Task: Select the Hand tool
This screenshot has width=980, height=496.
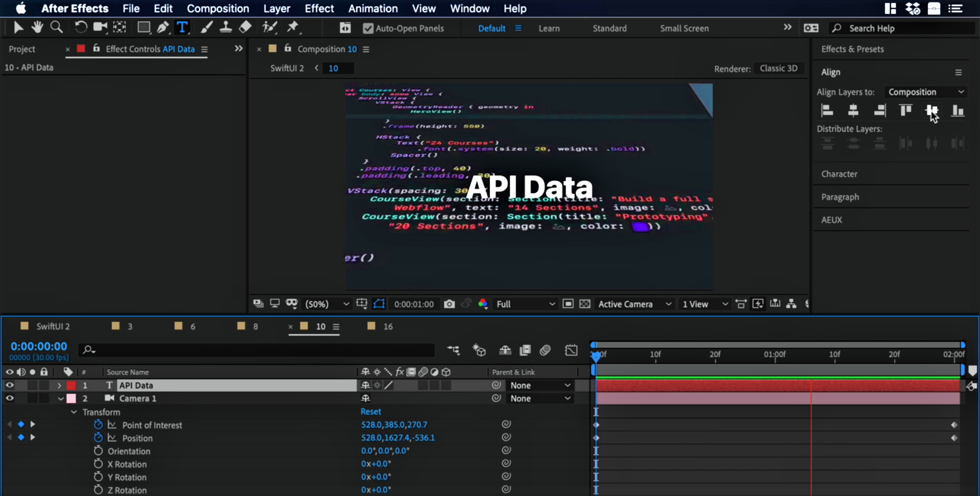Action: point(37,28)
